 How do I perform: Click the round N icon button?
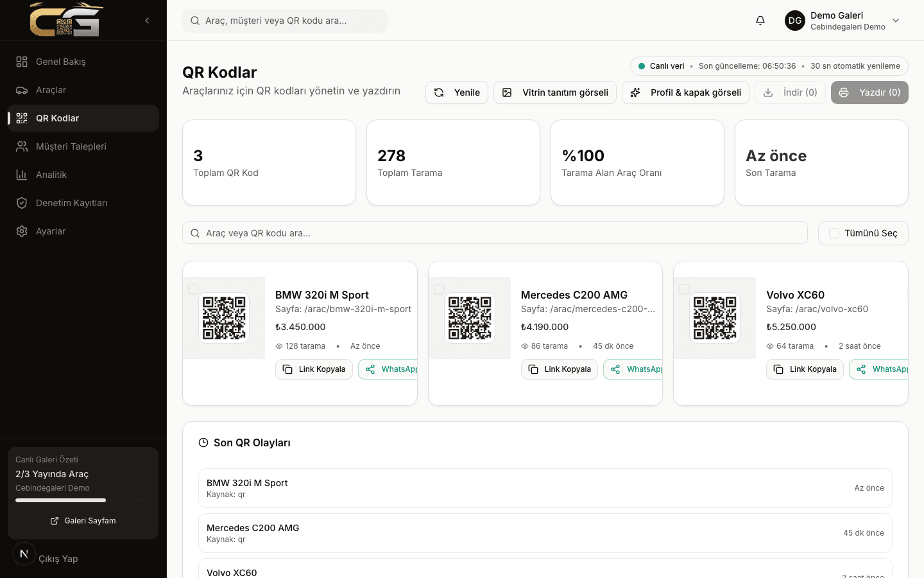(24, 554)
